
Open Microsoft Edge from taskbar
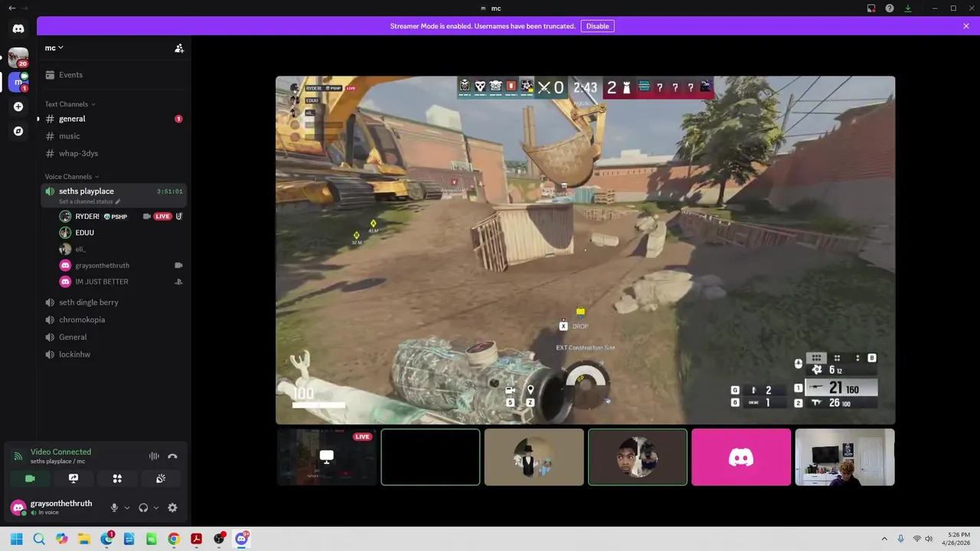click(106, 539)
